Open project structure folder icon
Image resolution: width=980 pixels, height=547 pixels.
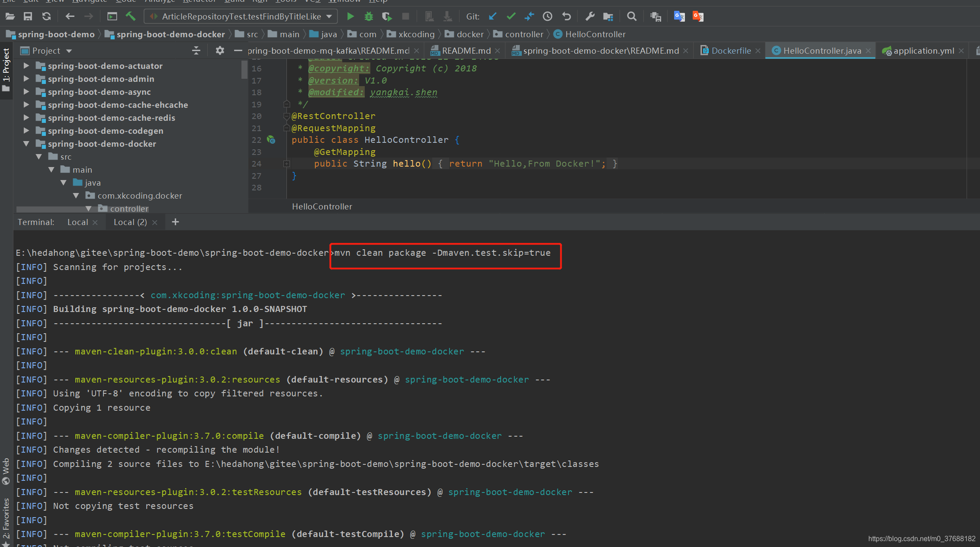[x=608, y=16]
